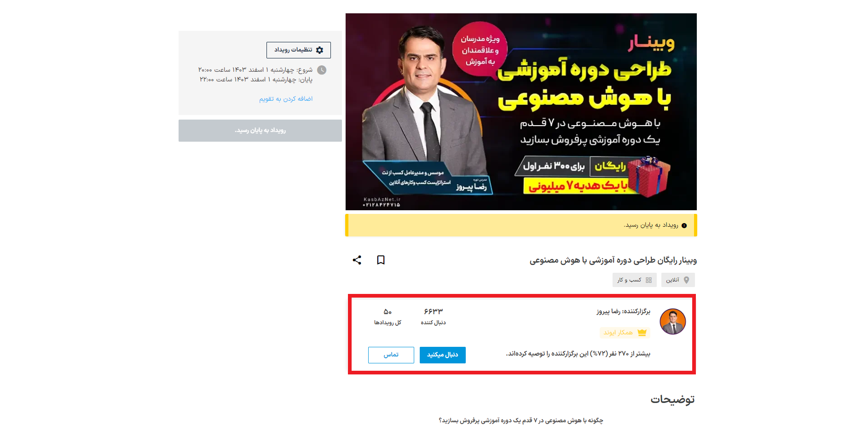Click the crown icon on همکار ایوند badge
868x431 pixels.
pyautogui.click(x=642, y=333)
